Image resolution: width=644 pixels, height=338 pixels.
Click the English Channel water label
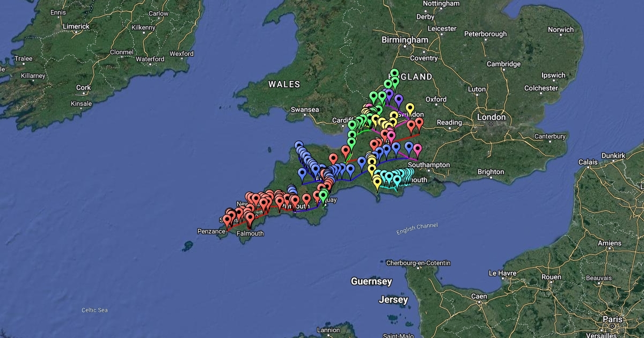coord(417,228)
